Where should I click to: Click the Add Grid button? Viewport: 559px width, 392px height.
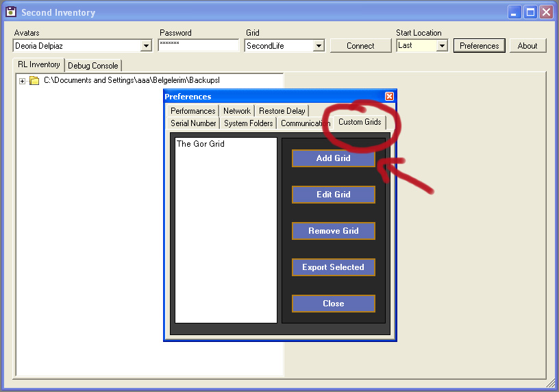[x=334, y=158]
